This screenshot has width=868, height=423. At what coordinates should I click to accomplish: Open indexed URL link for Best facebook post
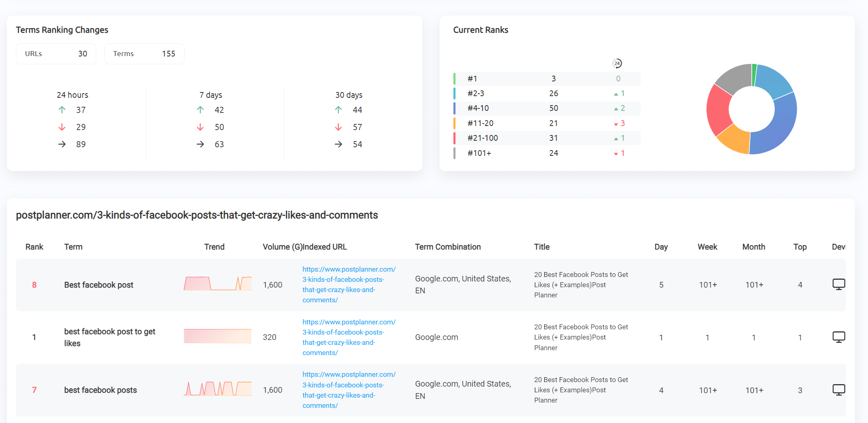click(x=349, y=284)
